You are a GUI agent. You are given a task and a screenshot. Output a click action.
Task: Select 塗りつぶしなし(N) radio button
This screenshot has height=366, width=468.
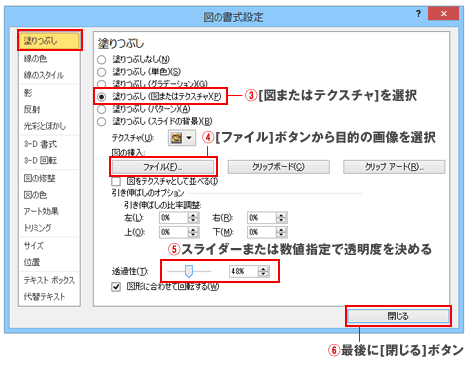pyautogui.click(x=101, y=60)
